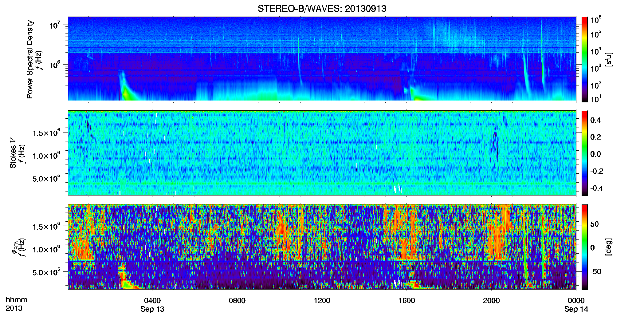This screenshot has width=644, height=332.
Task: Click the -50 value on angle colorbar
Action: click(596, 271)
